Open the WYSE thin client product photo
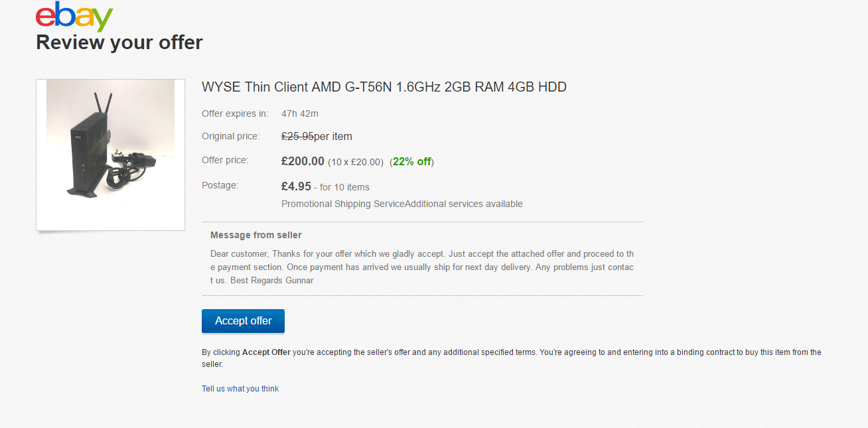This screenshot has height=428, width=868. point(110,155)
